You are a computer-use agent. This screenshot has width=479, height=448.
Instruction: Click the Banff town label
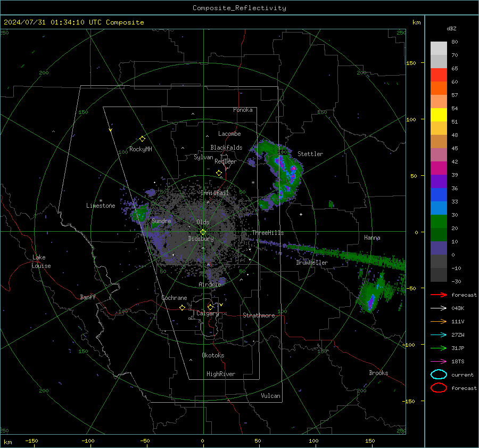pyautogui.click(x=88, y=297)
